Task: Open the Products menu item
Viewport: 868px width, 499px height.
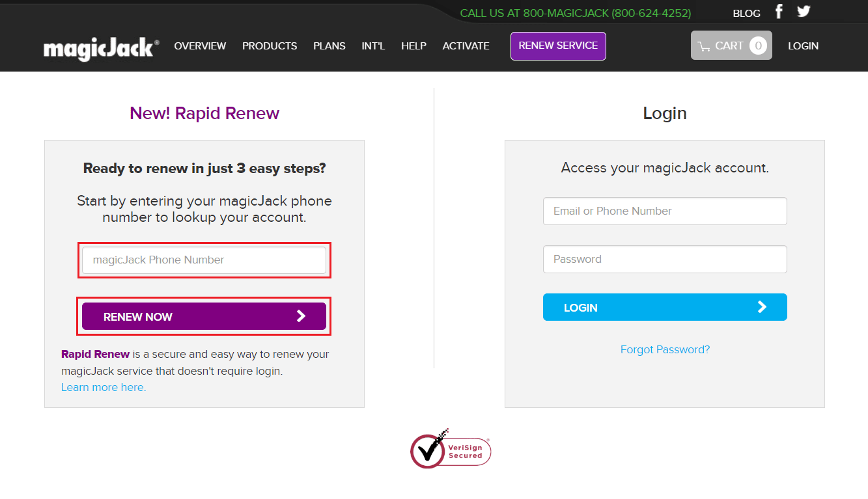Action: 270,46
